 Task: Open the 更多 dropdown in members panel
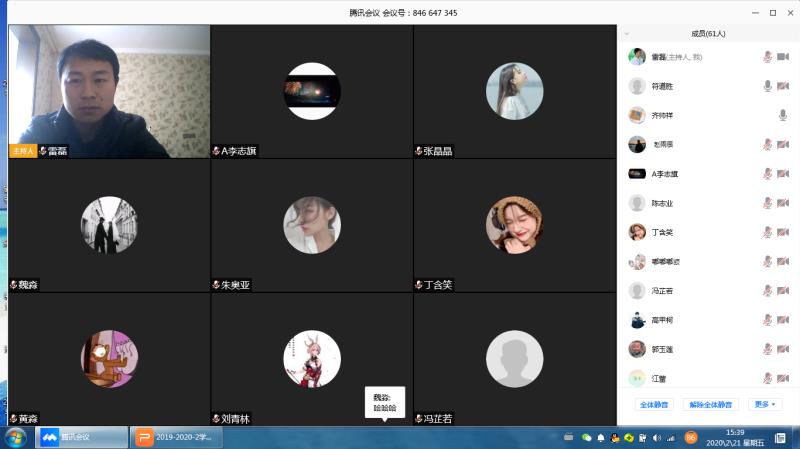point(767,405)
